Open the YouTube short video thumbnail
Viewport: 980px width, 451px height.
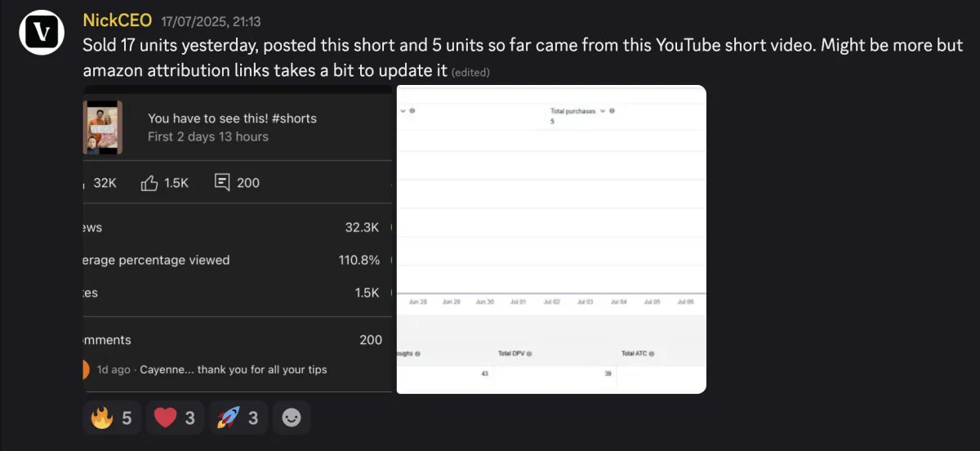click(103, 127)
